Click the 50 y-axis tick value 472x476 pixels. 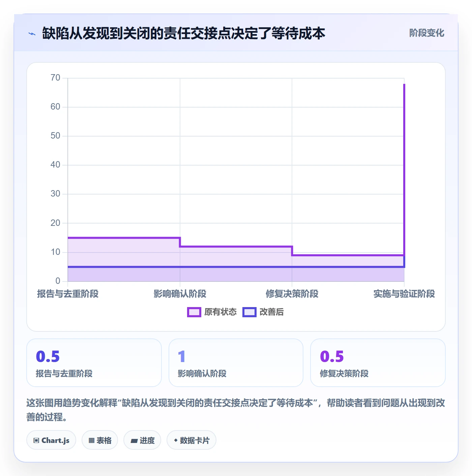[55, 136]
